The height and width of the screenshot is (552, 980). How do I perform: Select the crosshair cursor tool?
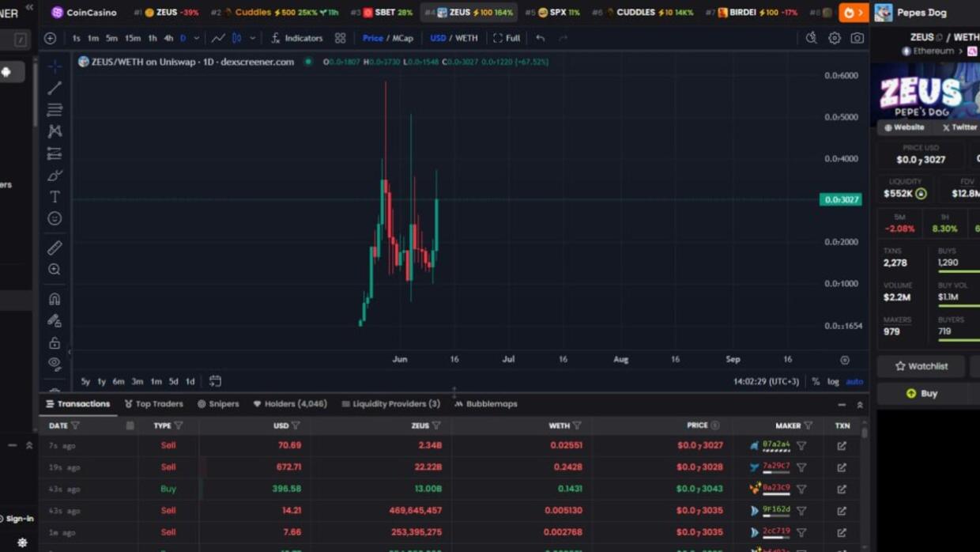(55, 66)
